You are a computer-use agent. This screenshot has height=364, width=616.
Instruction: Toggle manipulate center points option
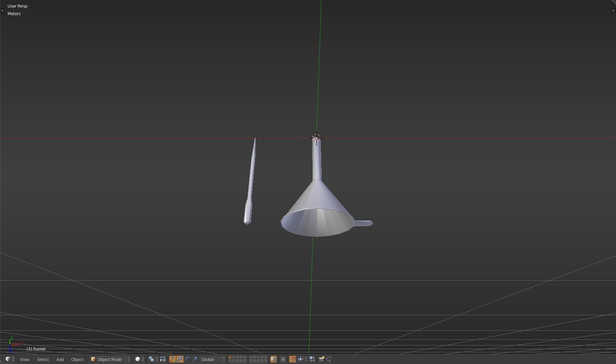pos(163,359)
